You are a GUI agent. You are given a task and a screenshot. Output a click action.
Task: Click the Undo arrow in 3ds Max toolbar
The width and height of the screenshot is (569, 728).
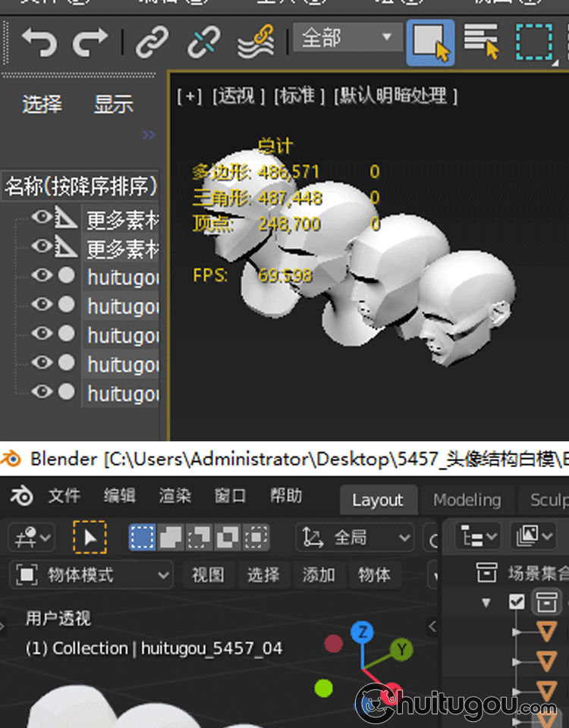tap(39, 42)
